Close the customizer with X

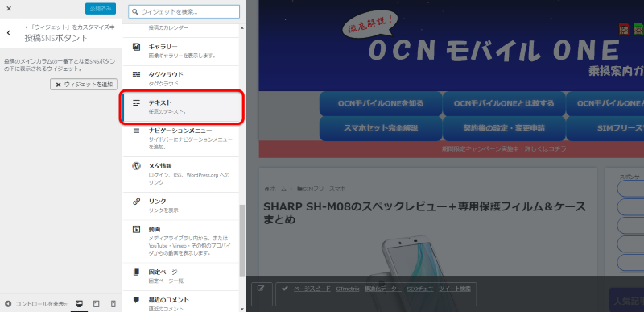tap(9, 9)
